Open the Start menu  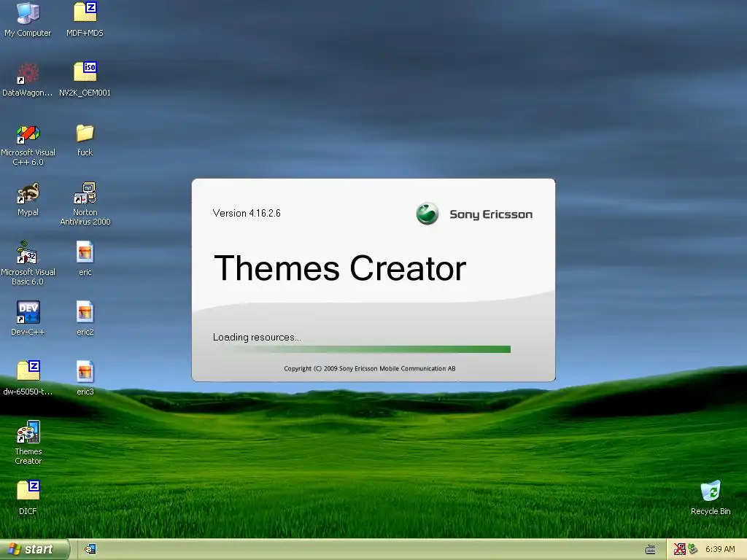tap(34, 549)
